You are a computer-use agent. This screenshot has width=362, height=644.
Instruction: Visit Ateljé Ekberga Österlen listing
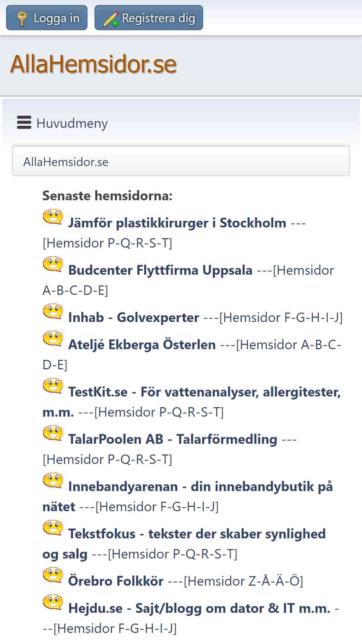(x=142, y=345)
